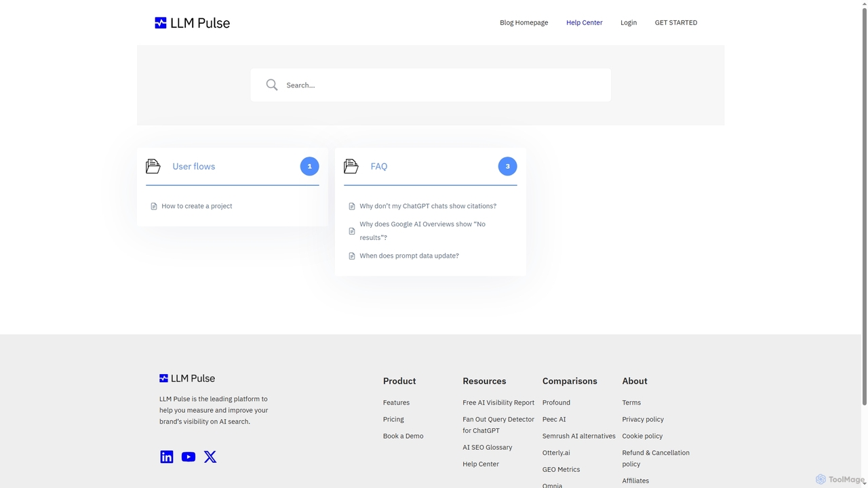The width and height of the screenshot is (868, 488).
Task: Click the FAQ folder icon
Action: (x=351, y=166)
